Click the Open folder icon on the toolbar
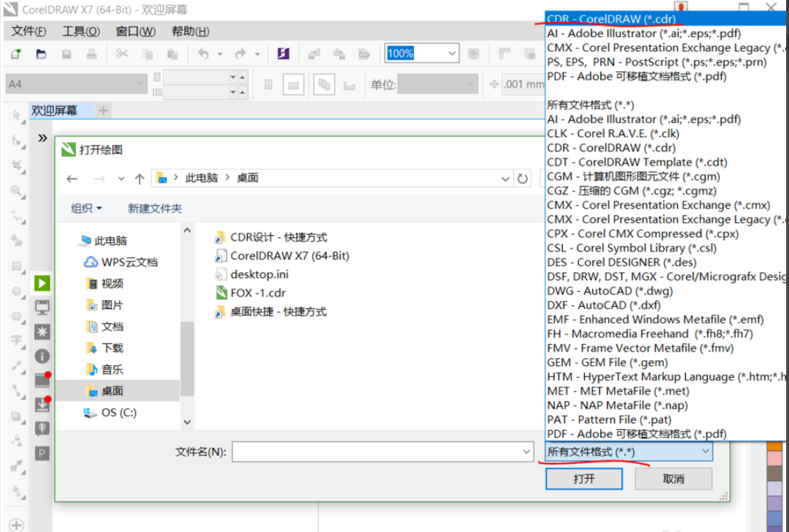The width and height of the screenshot is (789, 532). pos(41,54)
